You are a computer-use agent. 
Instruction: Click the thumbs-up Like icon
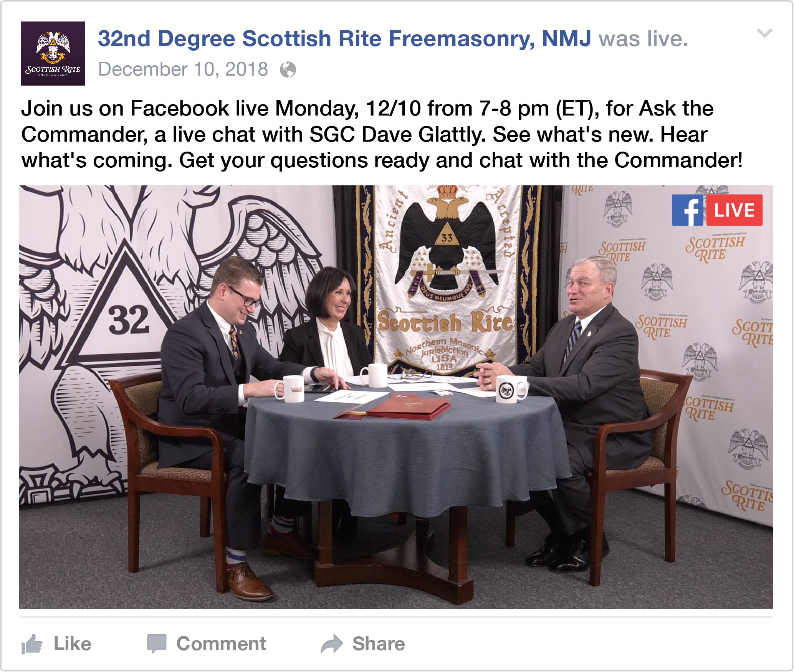[x=32, y=644]
